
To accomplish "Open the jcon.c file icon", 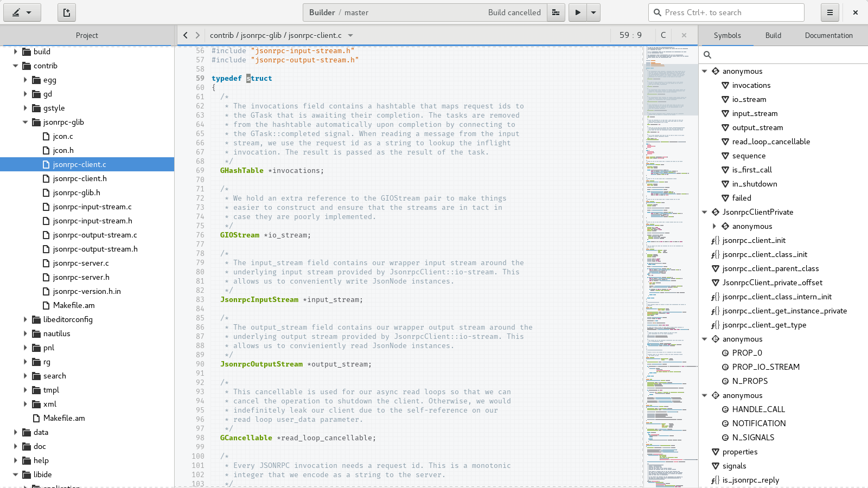I will 46,136.
